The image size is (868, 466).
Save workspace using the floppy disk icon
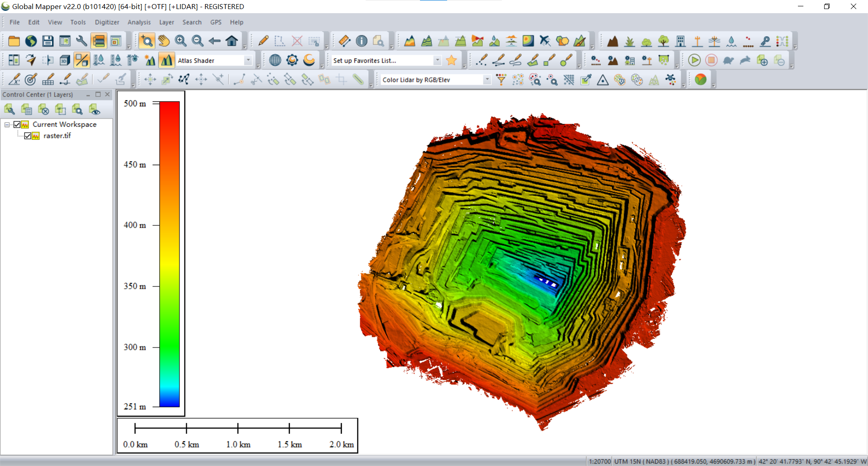tap(48, 41)
